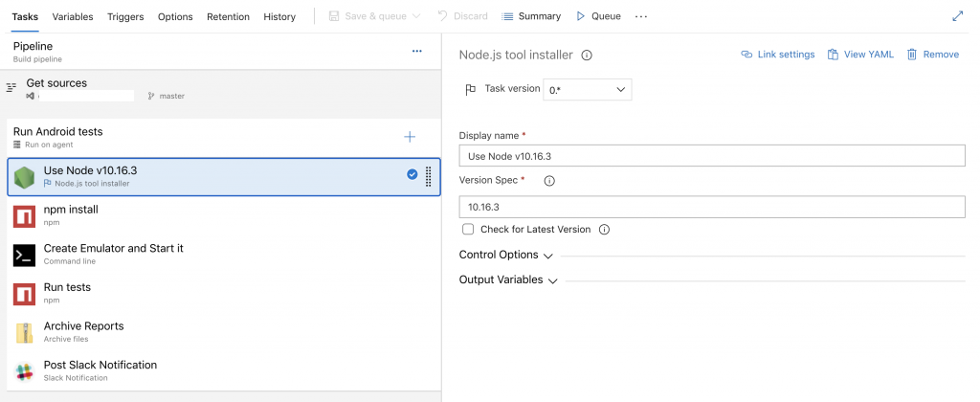The image size is (980, 402).
Task: Show Node.js tool installer info icon
Action: pos(587,55)
